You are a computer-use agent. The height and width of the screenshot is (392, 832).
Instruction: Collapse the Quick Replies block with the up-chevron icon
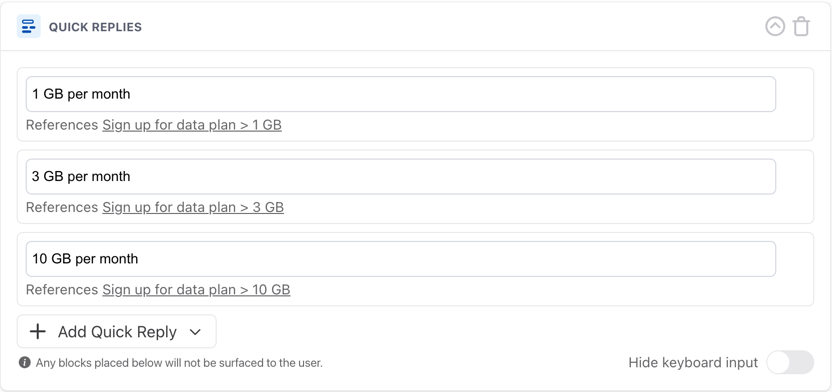coord(775,26)
